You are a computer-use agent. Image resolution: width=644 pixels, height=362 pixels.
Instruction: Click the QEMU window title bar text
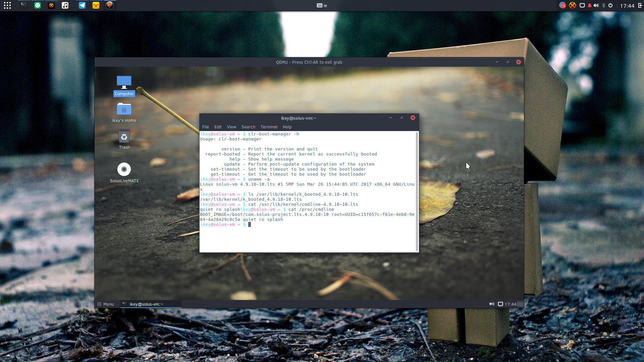(309, 62)
